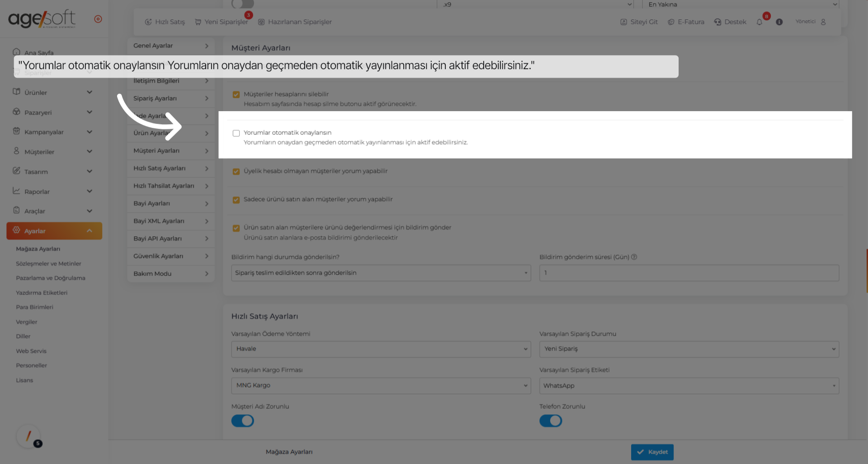Select Hızlı Tahsilat Ayarları tab

pyautogui.click(x=171, y=186)
